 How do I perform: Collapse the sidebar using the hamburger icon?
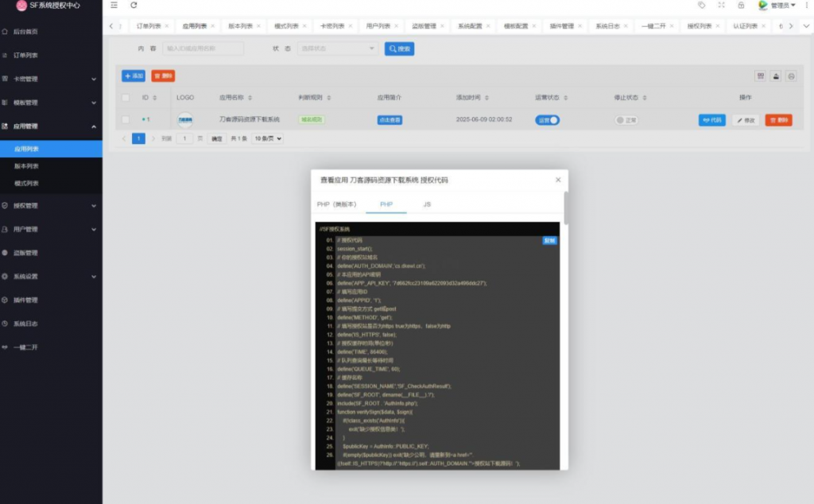(114, 6)
